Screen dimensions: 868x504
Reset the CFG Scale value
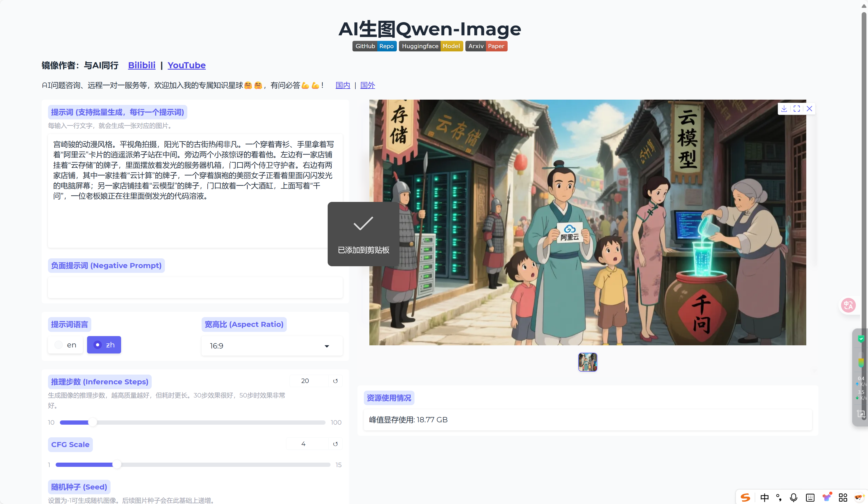(336, 444)
